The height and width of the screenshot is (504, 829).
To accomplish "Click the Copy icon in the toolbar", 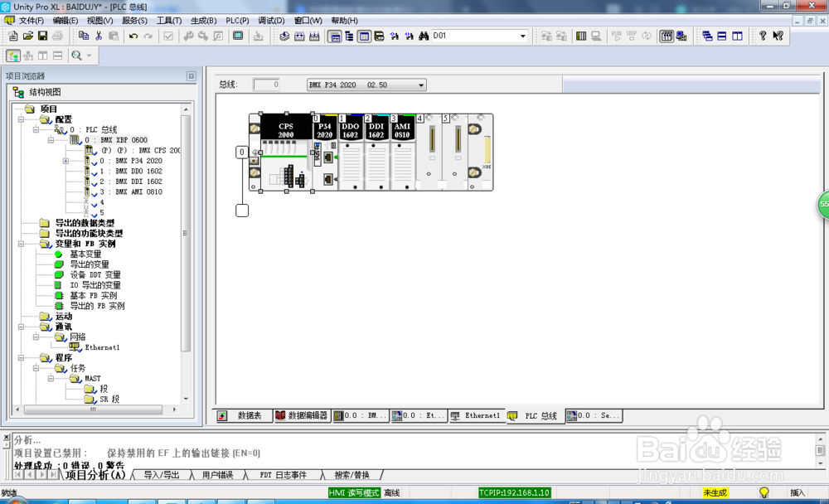I will [x=84, y=36].
